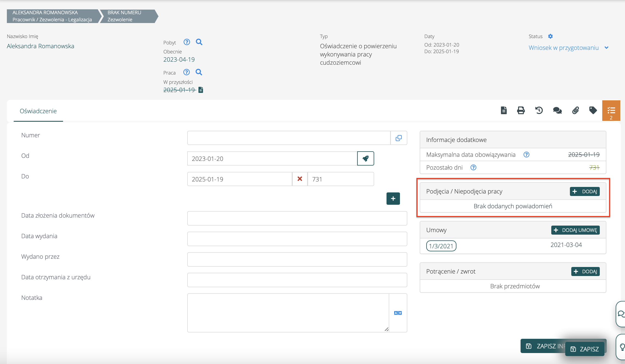Click the rocket icon next to the Od date

pyautogui.click(x=365, y=158)
